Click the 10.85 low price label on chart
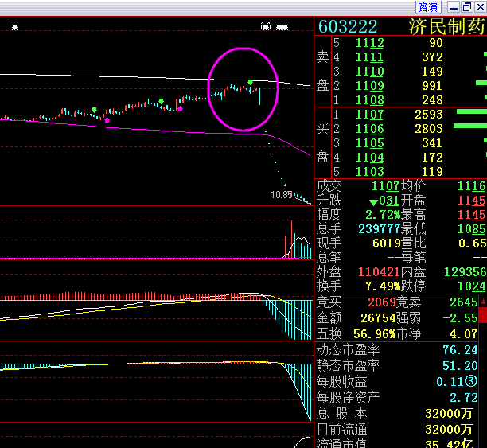Image resolution: width=487 pixels, height=448 pixels. 282,195
